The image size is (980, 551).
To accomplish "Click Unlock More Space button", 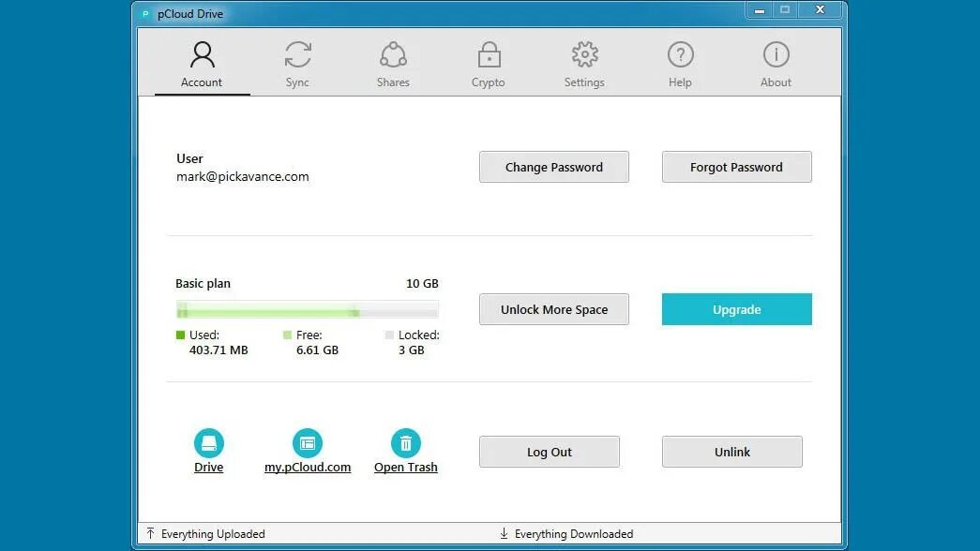I will click(x=553, y=309).
